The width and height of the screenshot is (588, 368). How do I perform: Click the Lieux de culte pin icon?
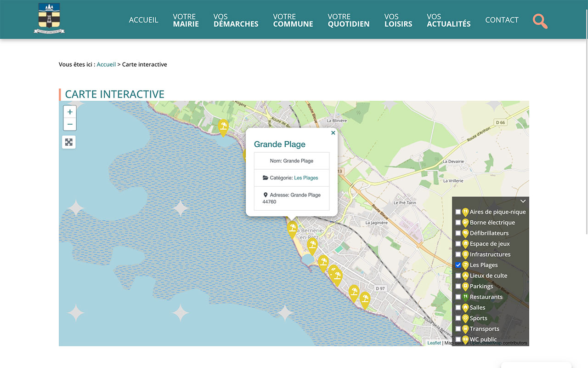[x=465, y=276]
